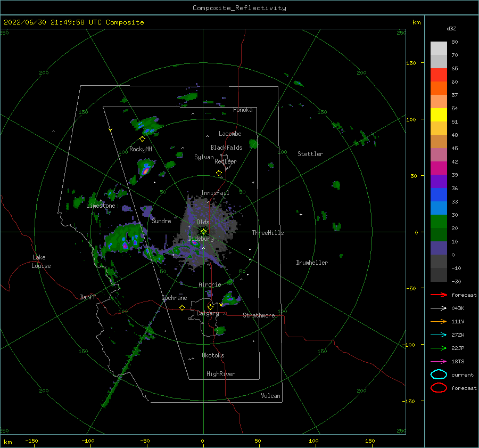Click the purple 10 dBZ color swatch
479x448 pixels.
point(439,248)
